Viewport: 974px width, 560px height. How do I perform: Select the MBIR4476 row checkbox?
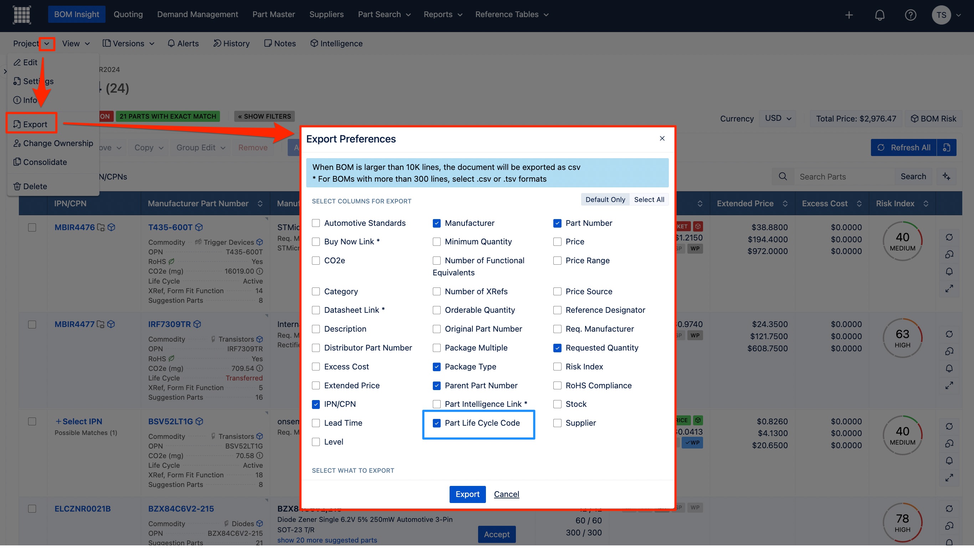point(32,227)
